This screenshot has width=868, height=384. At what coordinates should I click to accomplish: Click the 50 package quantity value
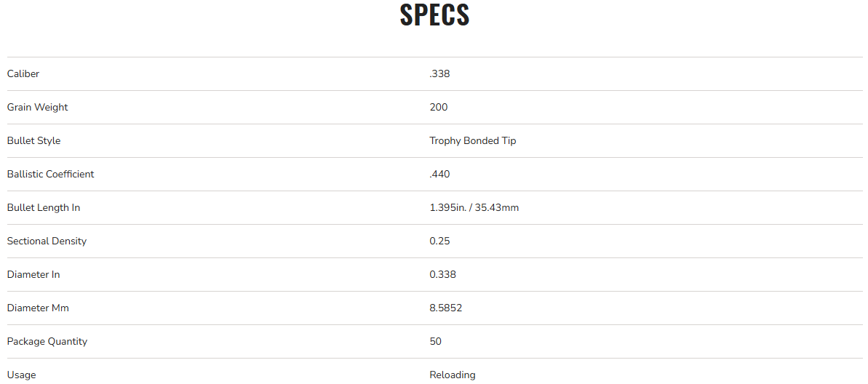click(x=435, y=341)
